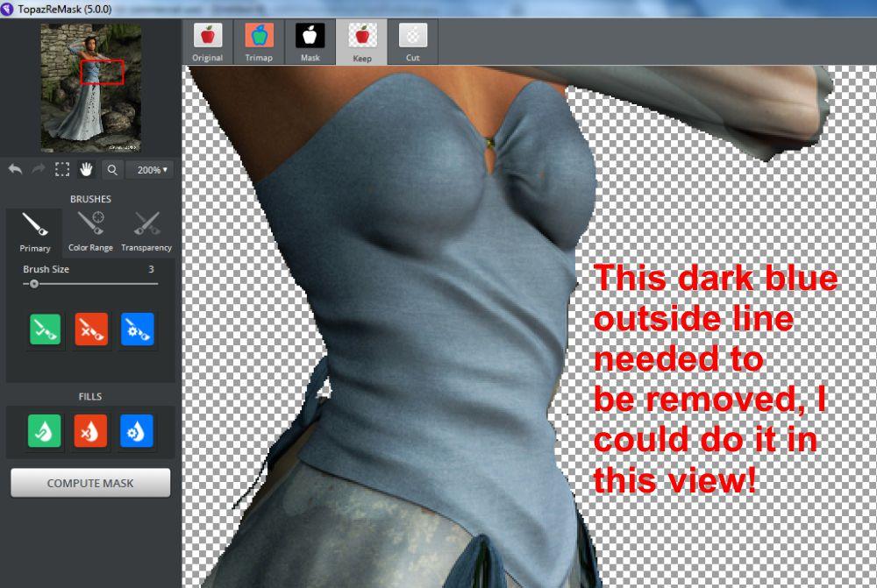
Task: Switch to the Trimap view tab
Action: [259, 42]
